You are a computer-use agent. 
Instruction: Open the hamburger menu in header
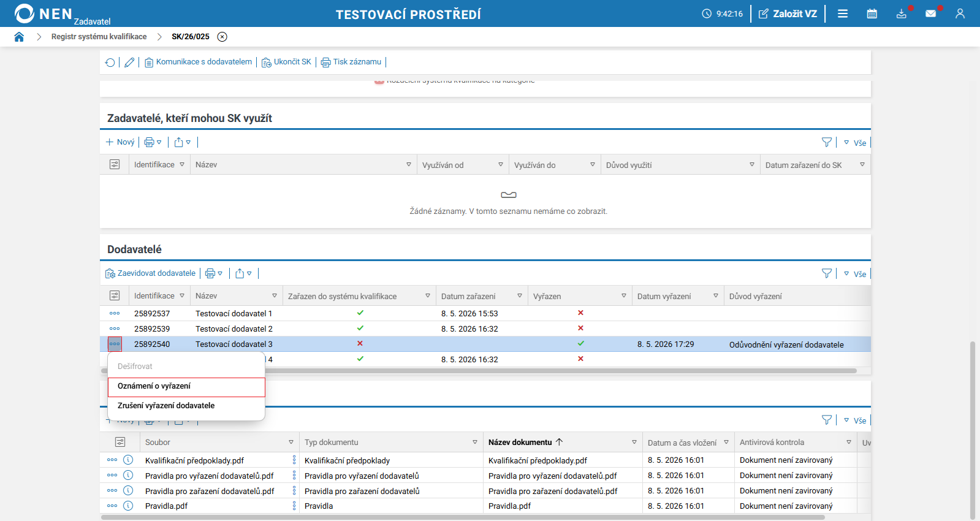(x=843, y=13)
